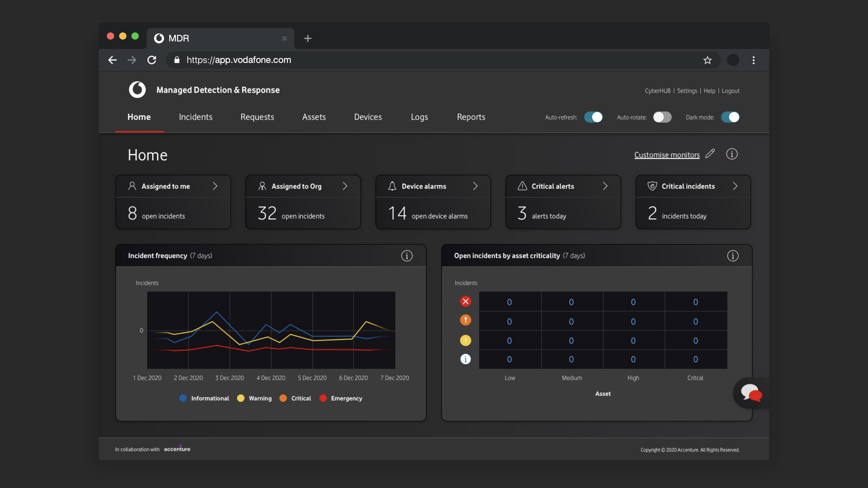Click the bell icon on Device alarms

(392, 186)
